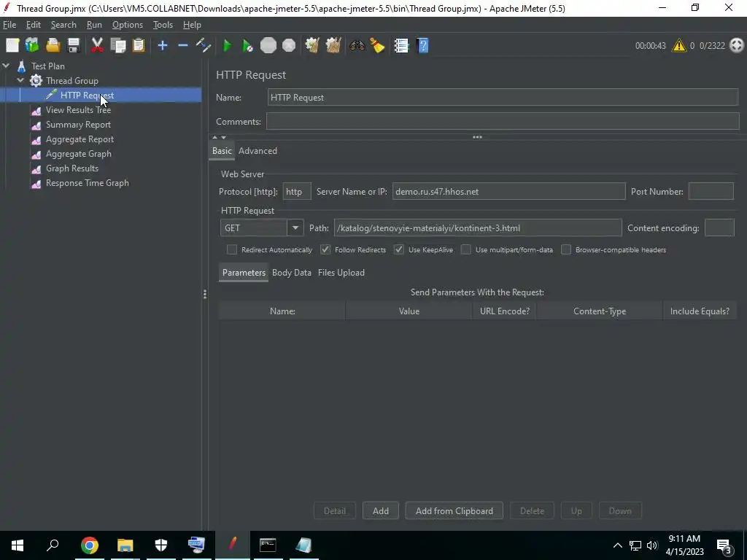The height and width of the screenshot is (560, 747).
Task: Click the remote engine status icon
Action: 737,45
